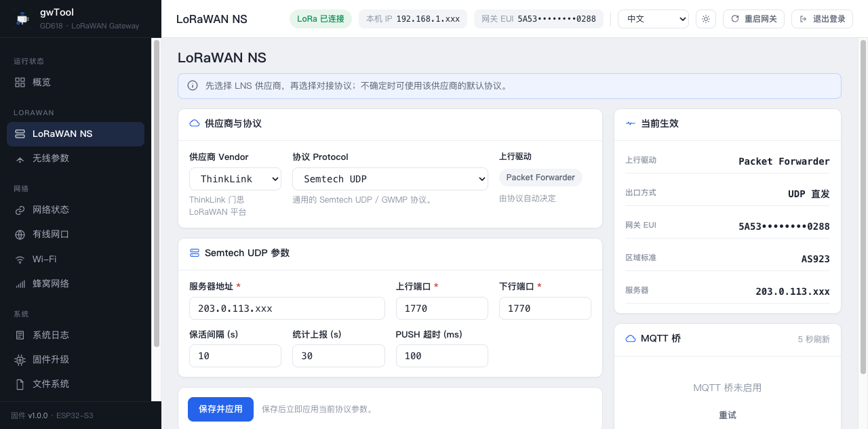Click the 有线网口 globe icon

20,234
